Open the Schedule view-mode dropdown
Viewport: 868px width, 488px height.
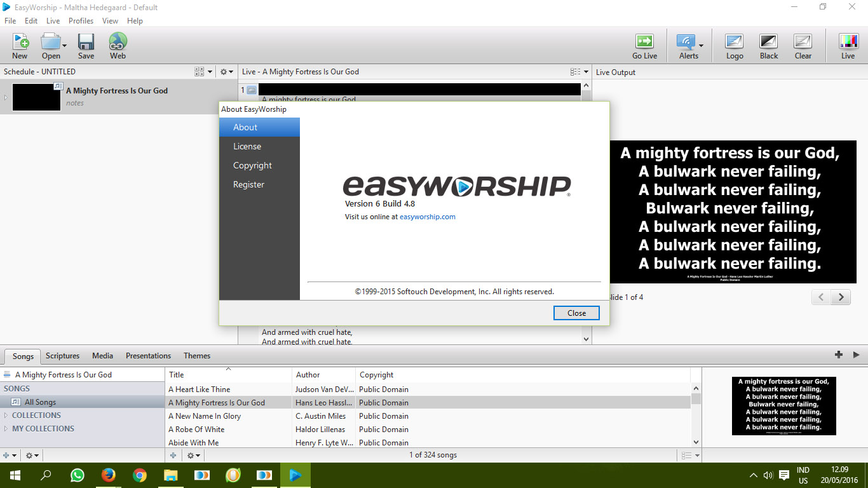pyautogui.click(x=203, y=72)
